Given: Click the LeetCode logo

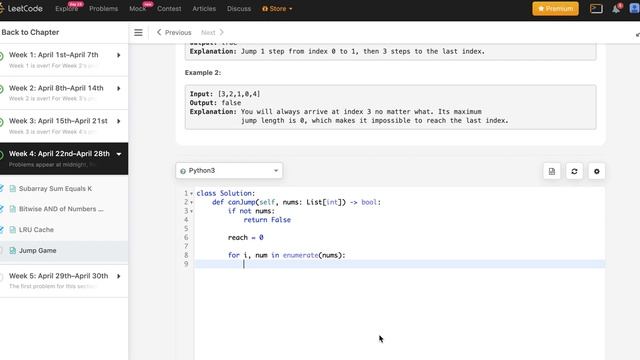Looking at the screenshot, I should click(21, 9).
